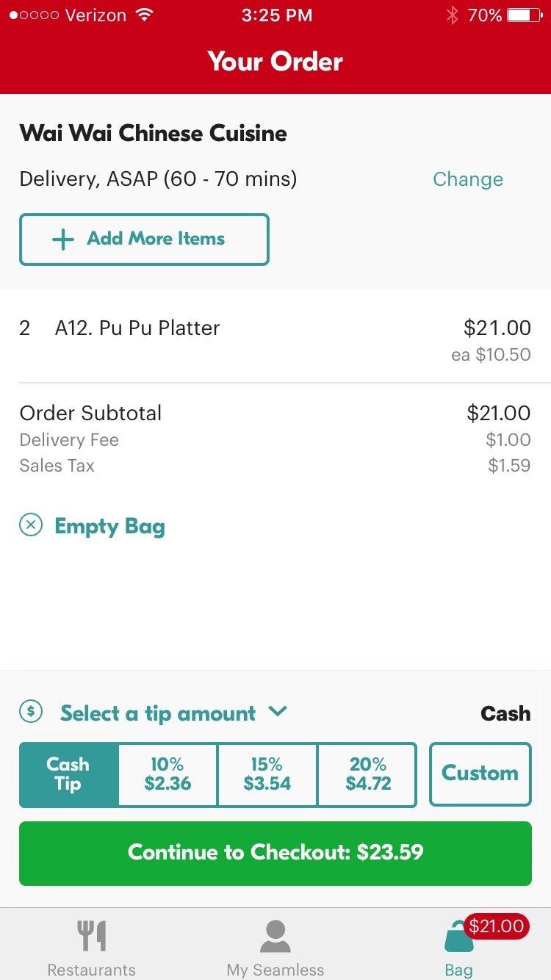The height and width of the screenshot is (980, 551).
Task: Open the Restaurants tab via fork-and-knife icon
Action: [x=91, y=934]
